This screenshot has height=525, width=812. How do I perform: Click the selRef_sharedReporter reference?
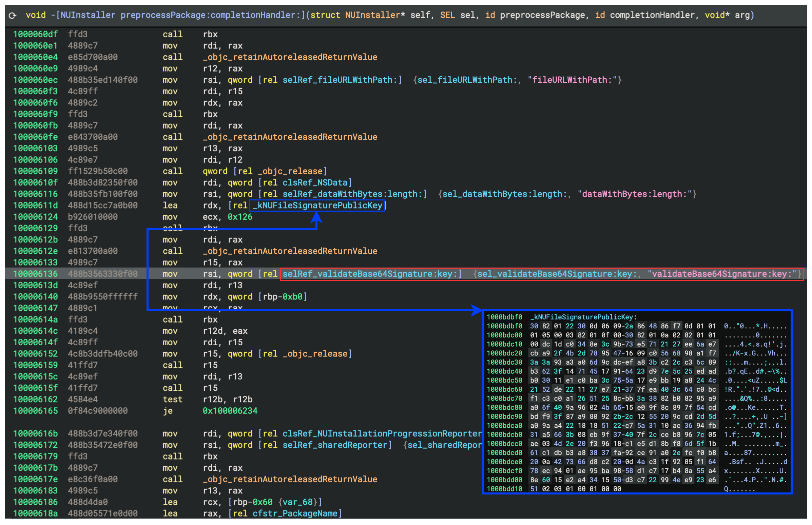(335, 445)
